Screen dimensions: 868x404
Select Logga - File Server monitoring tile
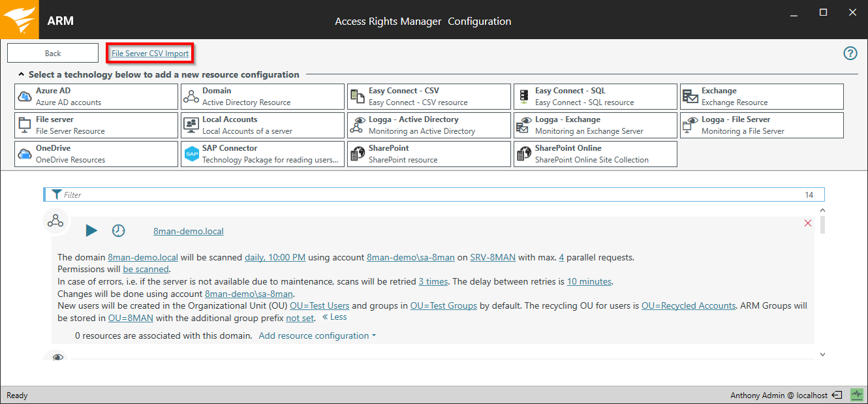[761, 125]
